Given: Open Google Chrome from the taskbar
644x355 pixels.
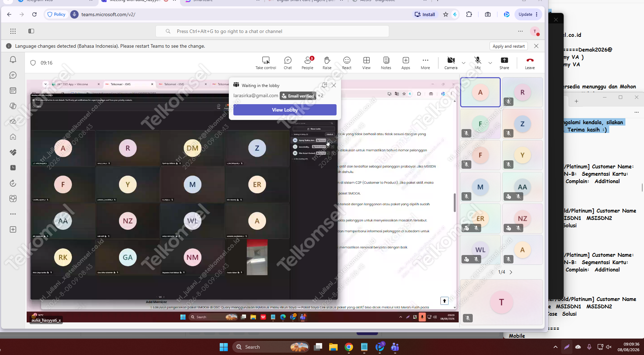Looking at the screenshot, I should tap(349, 347).
